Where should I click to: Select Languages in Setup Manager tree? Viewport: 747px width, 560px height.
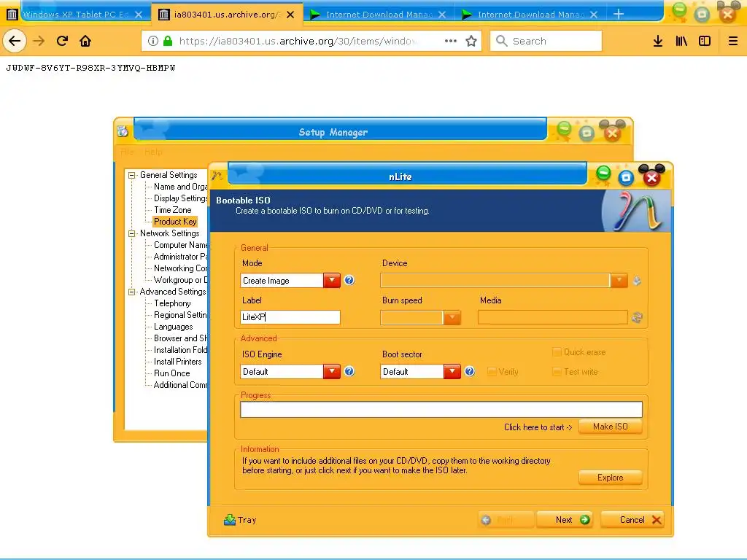click(x=174, y=327)
